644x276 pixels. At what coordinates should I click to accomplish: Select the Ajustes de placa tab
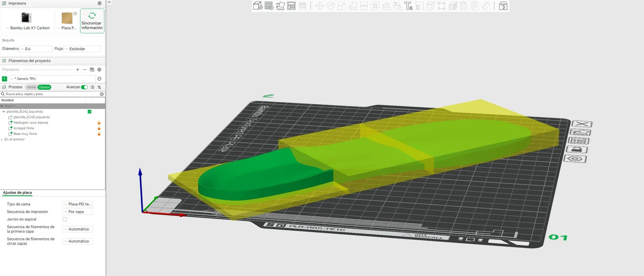coord(17,193)
